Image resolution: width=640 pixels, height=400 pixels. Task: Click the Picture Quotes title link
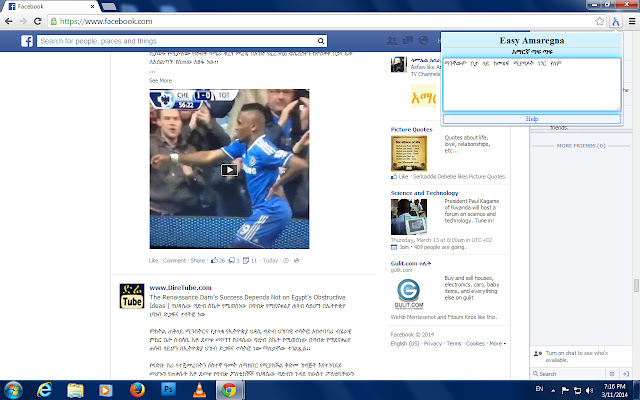pos(411,129)
